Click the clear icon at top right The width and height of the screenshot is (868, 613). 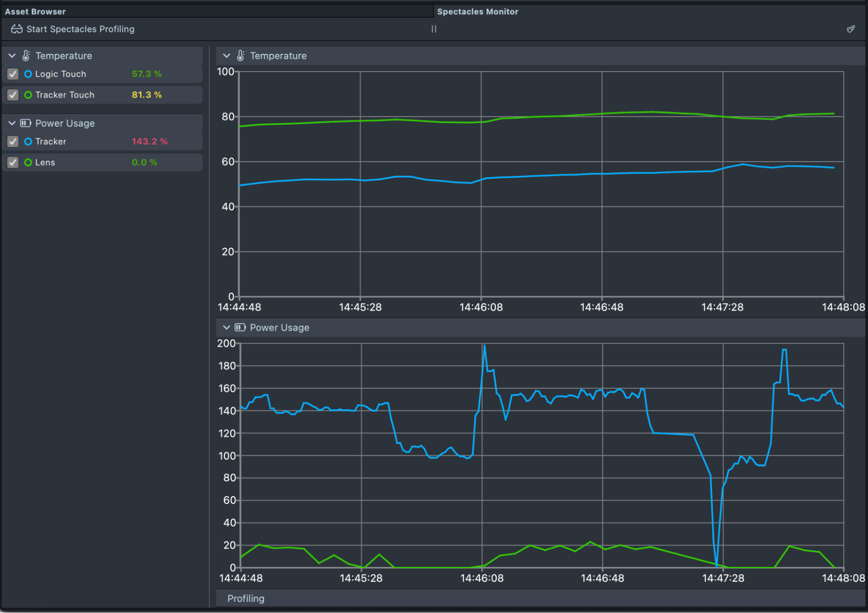850,29
